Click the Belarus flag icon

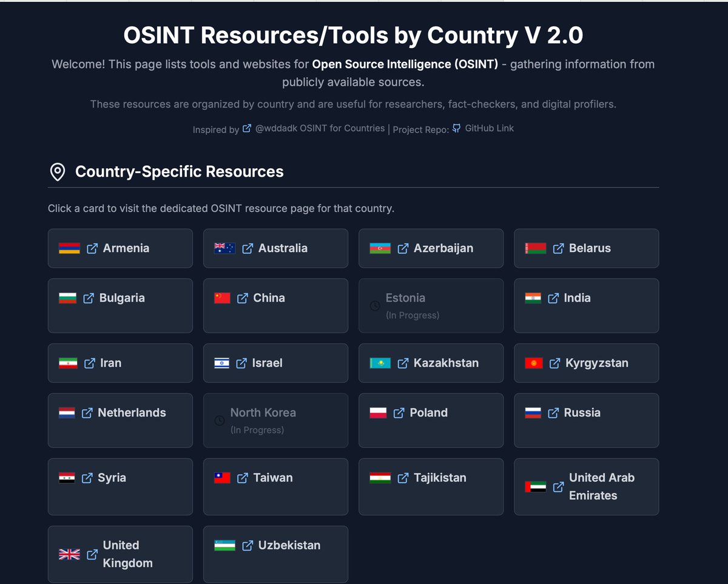536,248
